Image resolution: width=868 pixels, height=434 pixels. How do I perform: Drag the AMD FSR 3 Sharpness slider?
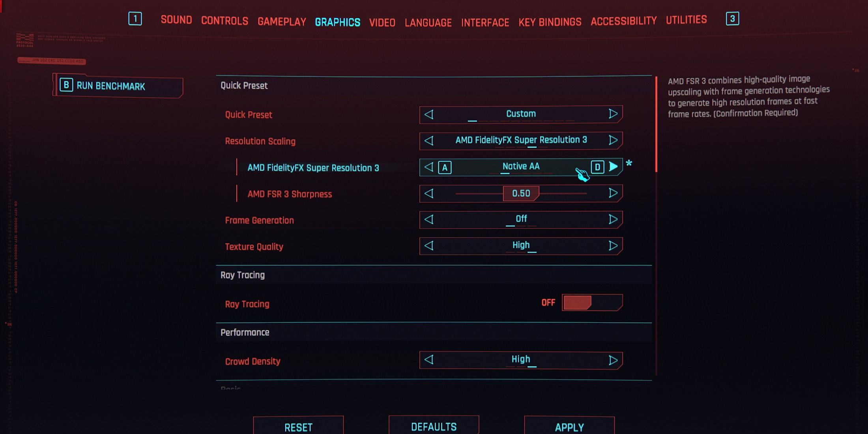(520, 193)
